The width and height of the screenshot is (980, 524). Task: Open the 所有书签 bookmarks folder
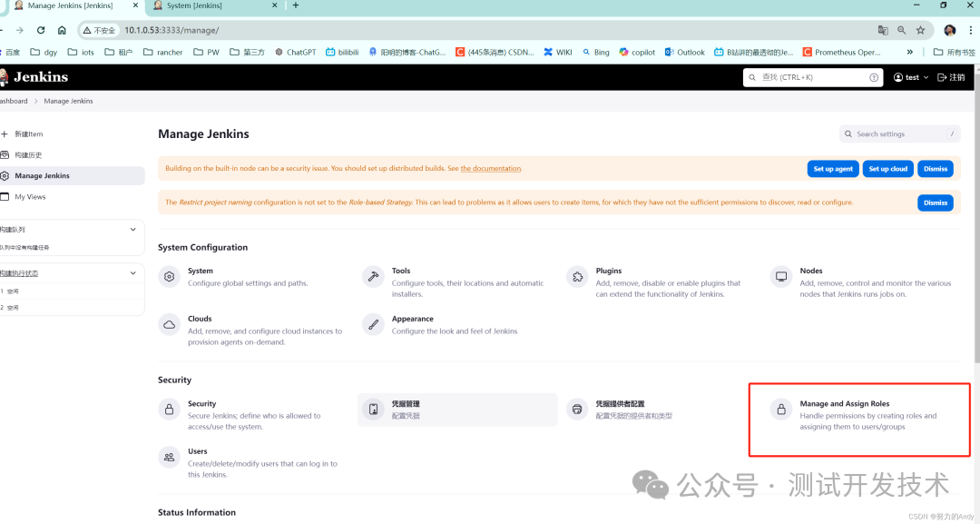(x=955, y=53)
